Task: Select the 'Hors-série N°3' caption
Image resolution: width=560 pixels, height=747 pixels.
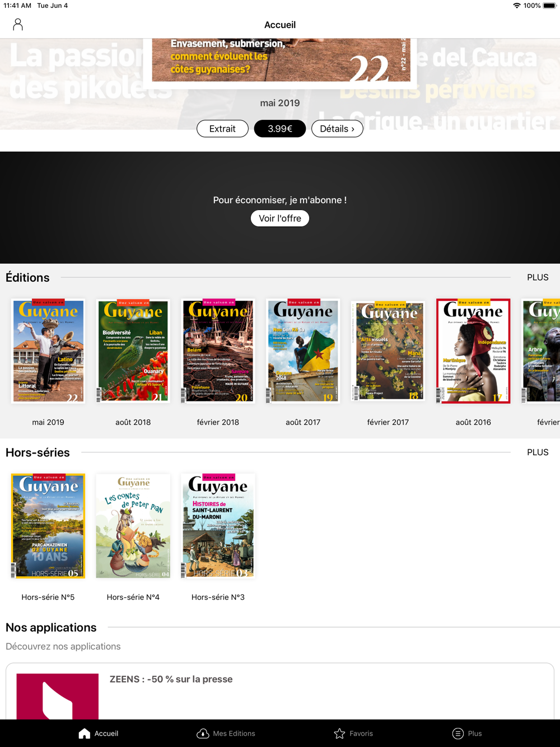Action: (x=218, y=597)
